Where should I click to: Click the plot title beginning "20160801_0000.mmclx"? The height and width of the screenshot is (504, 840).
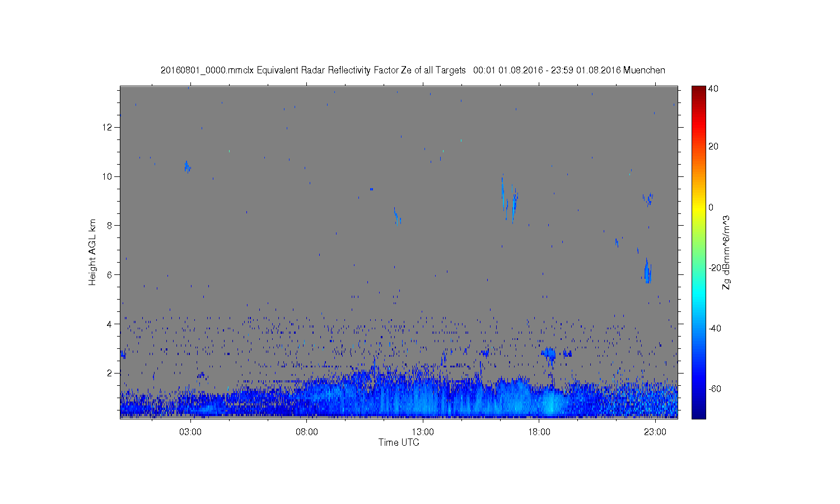click(413, 70)
